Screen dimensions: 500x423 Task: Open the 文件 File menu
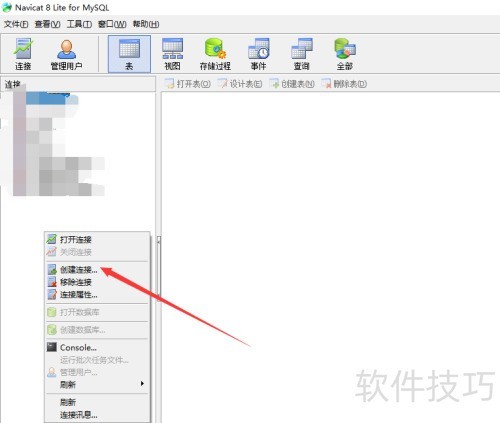(x=16, y=24)
